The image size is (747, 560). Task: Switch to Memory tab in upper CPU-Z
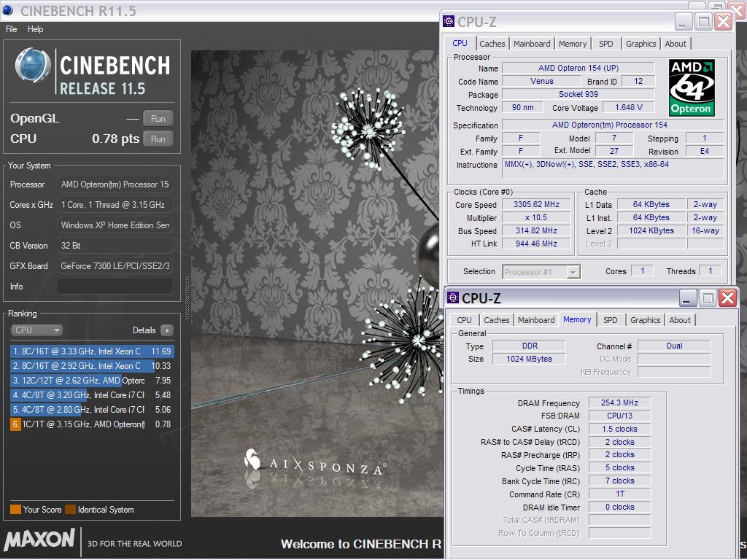573,44
